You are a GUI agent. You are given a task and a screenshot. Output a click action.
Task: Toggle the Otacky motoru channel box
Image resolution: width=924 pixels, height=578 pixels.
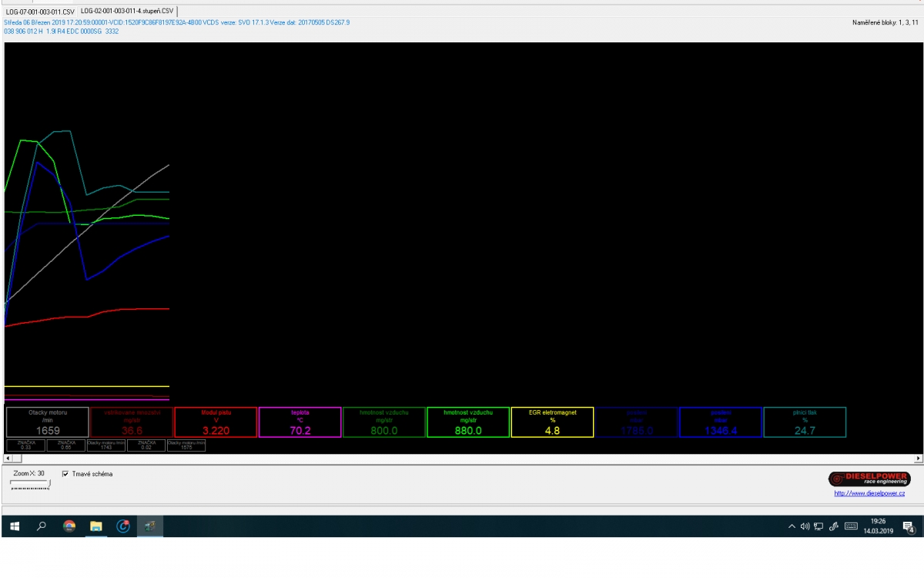48,422
